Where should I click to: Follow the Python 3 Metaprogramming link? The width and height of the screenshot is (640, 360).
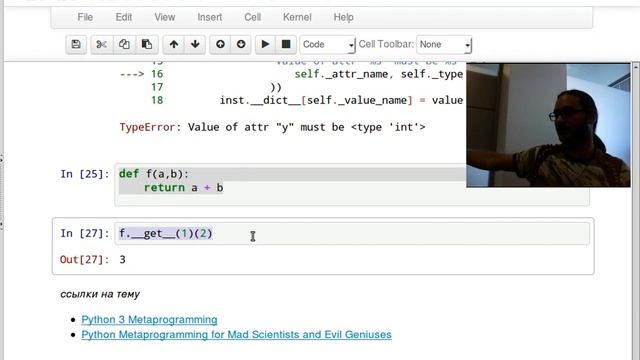pos(149,320)
